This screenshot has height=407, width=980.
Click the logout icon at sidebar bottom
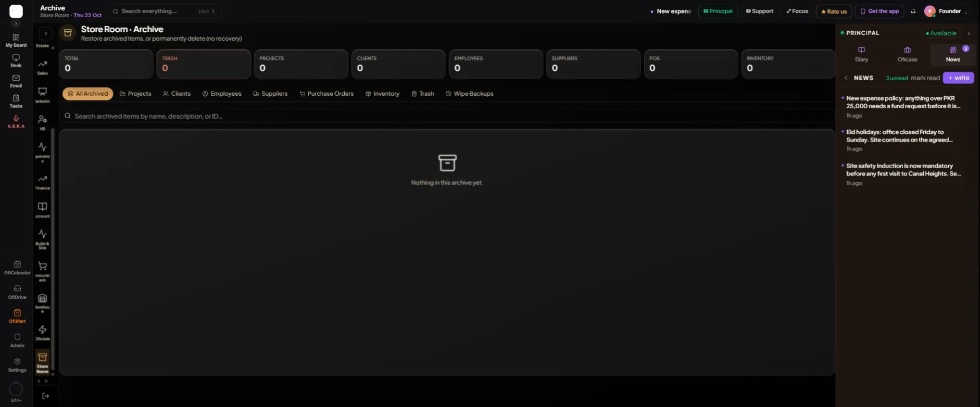pyautogui.click(x=45, y=396)
